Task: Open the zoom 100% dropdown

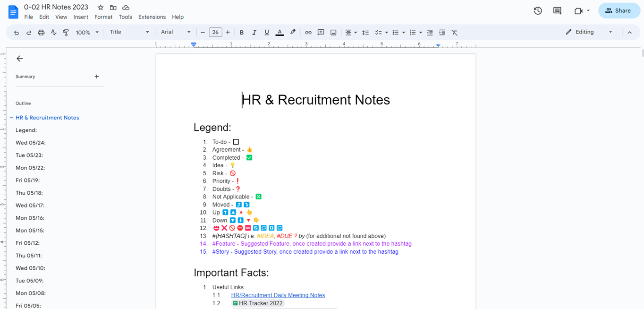Action: pos(87,33)
